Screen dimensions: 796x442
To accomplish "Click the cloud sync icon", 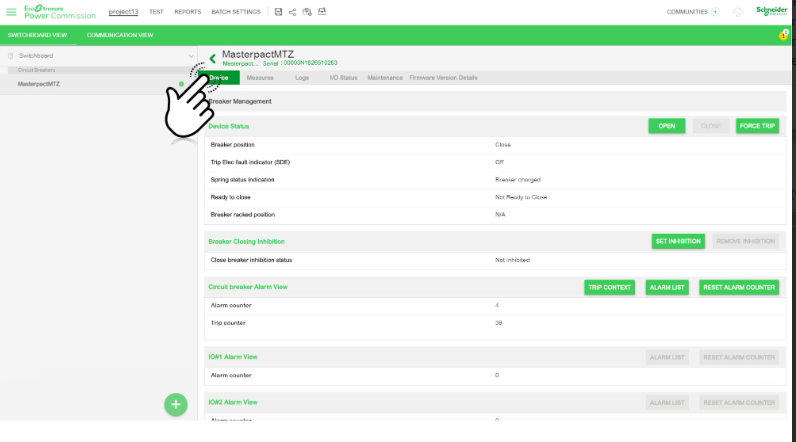I will [x=738, y=12].
